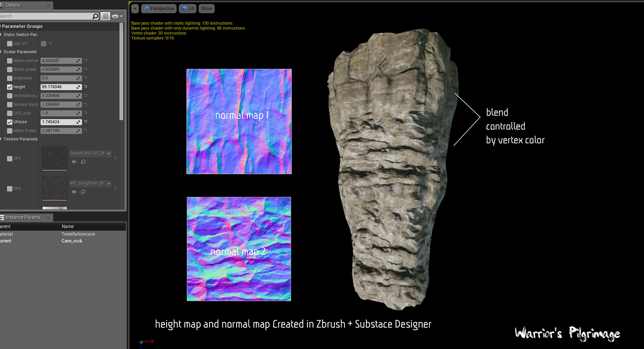Viewport: 644px width, 349px height.
Task: Open the Perspective viewport mode button
Action: [159, 8]
